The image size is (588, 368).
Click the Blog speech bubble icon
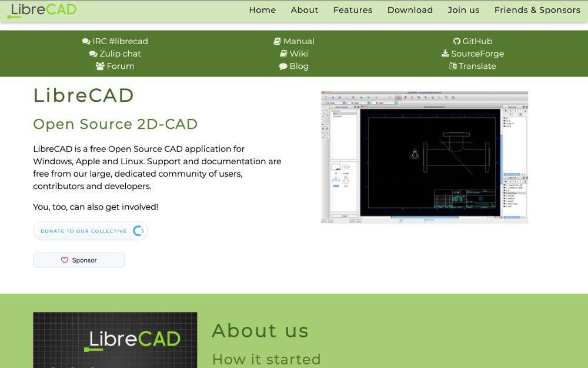click(283, 66)
